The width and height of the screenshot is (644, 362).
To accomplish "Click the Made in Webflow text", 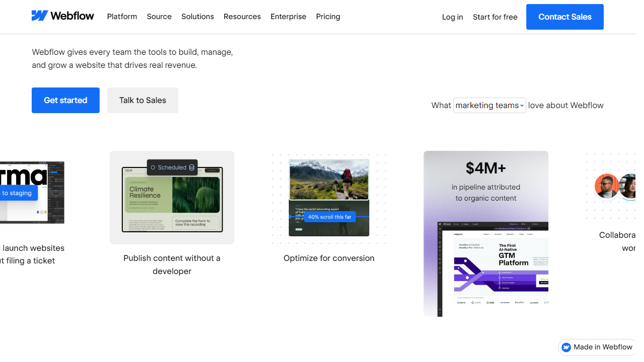I will coord(603,347).
